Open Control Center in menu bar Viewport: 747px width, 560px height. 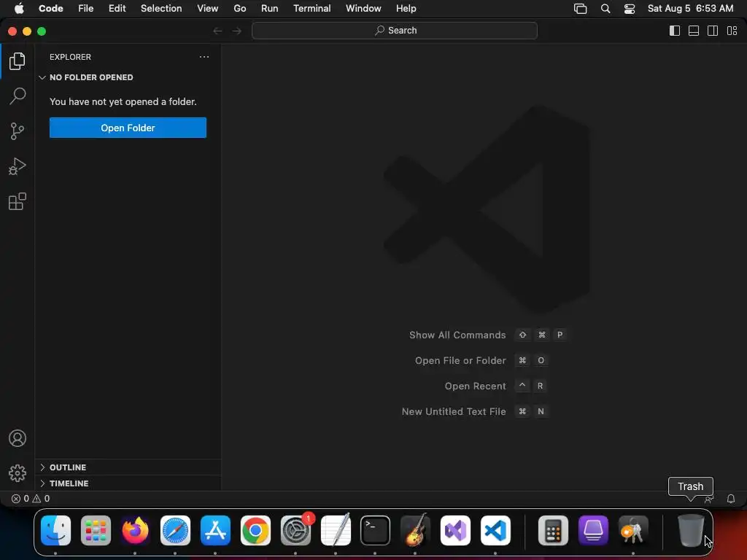tap(630, 9)
